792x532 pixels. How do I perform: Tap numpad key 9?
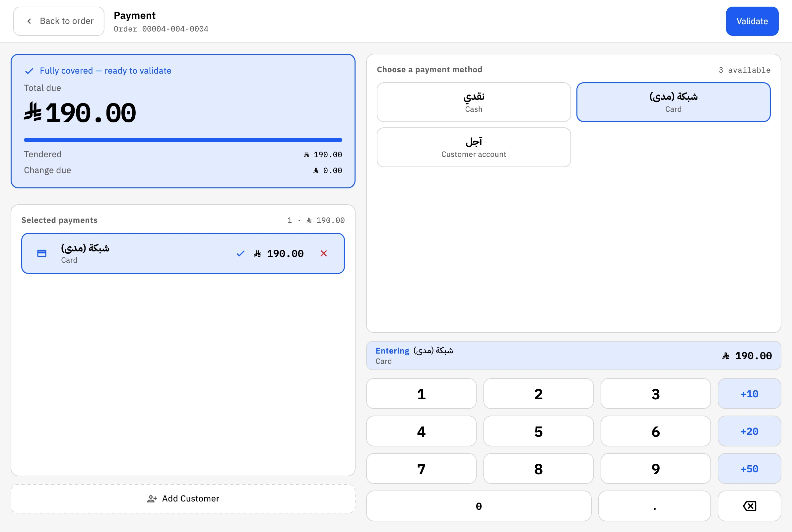[x=655, y=469]
